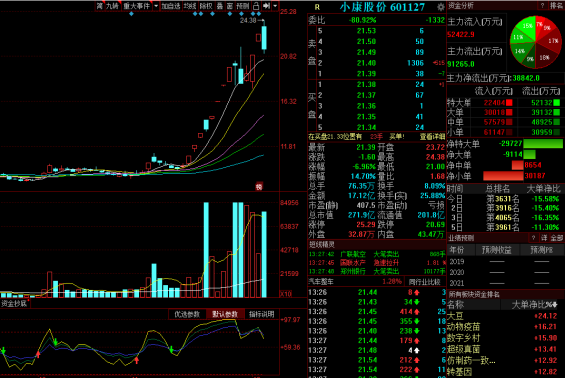Open the stock settings gear icon

[440, 7]
